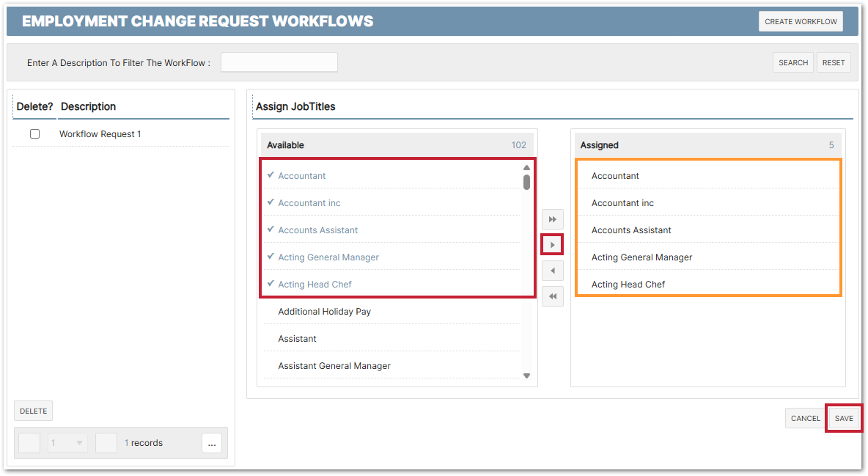Open the ellipsis pager options button
Image resolution: width=868 pixels, height=476 pixels.
coord(212,443)
